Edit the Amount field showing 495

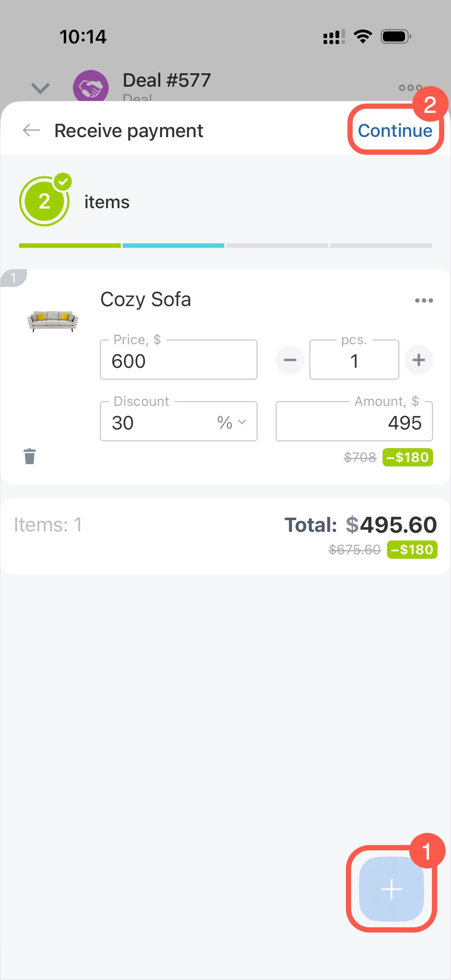354,422
